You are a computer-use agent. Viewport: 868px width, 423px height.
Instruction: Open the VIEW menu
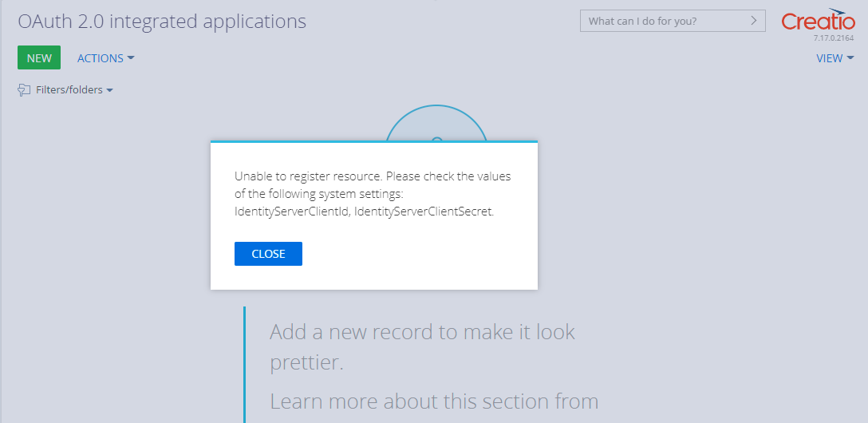834,57
